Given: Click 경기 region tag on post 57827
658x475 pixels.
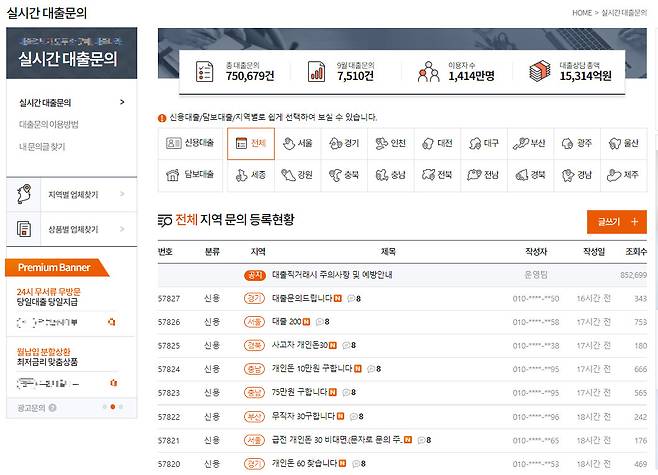Looking at the screenshot, I should (x=254, y=298).
